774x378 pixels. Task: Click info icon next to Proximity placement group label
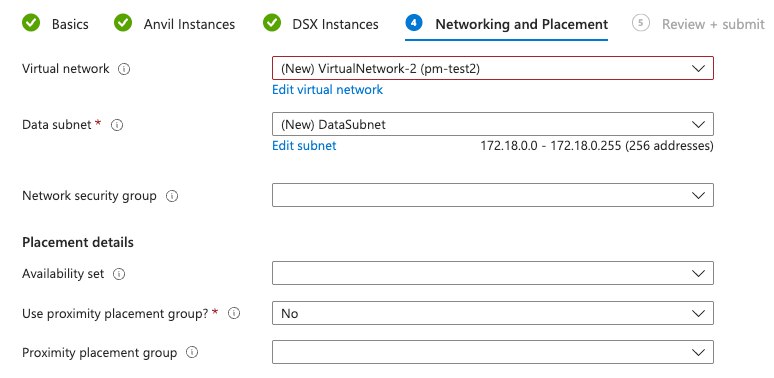pyautogui.click(x=192, y=353)
